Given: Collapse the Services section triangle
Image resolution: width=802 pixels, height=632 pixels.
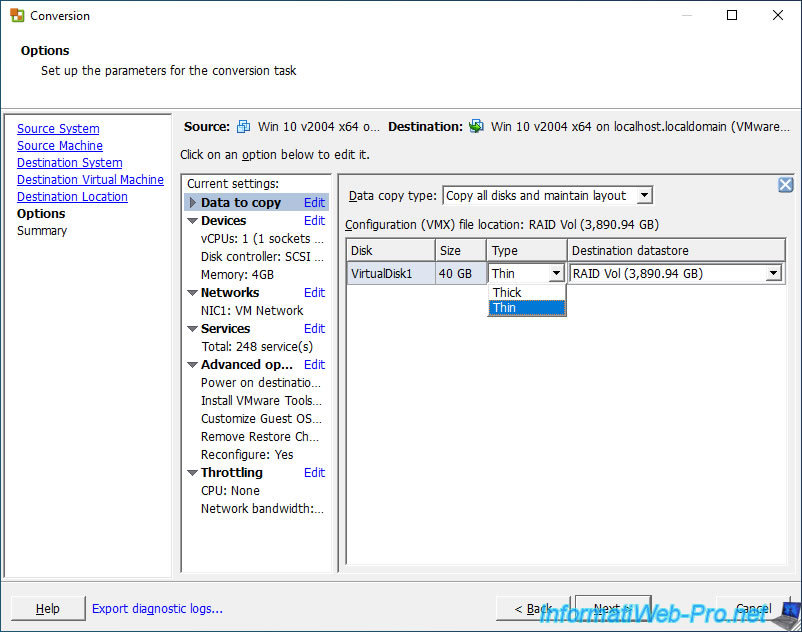Looking at the screenshot, I should (192, 329).
